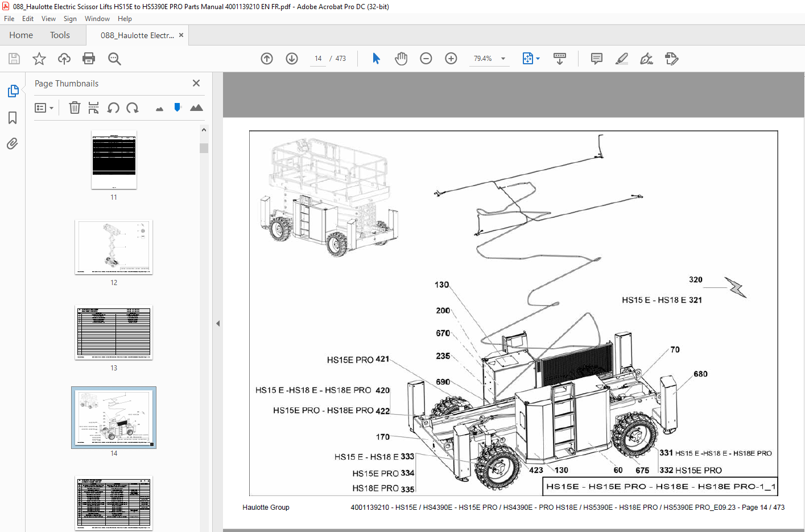Click the Save file icon

14,59
